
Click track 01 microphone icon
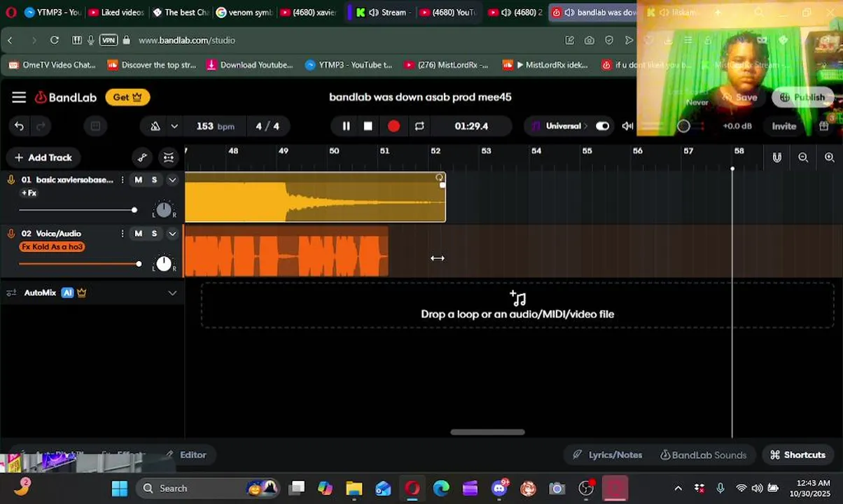[x=11, y=180]
